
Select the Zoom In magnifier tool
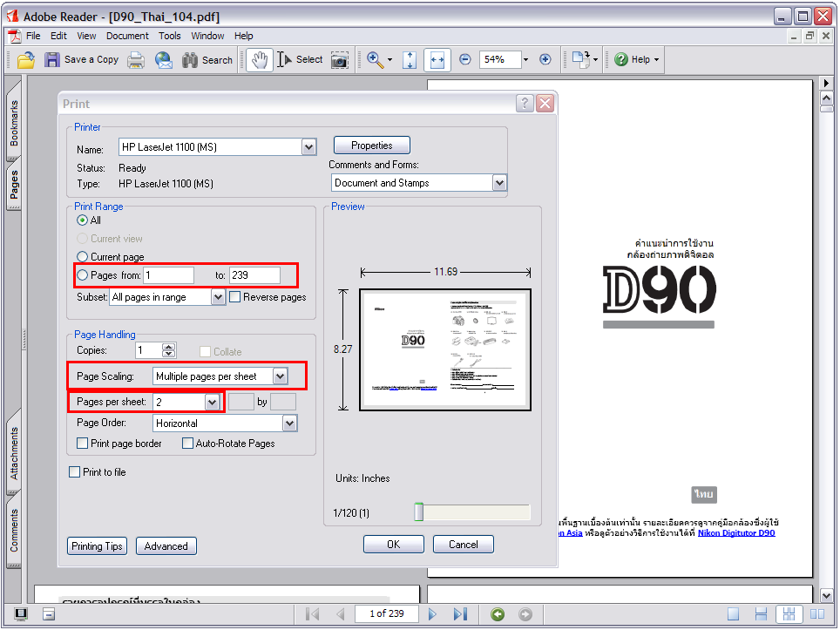375,60
